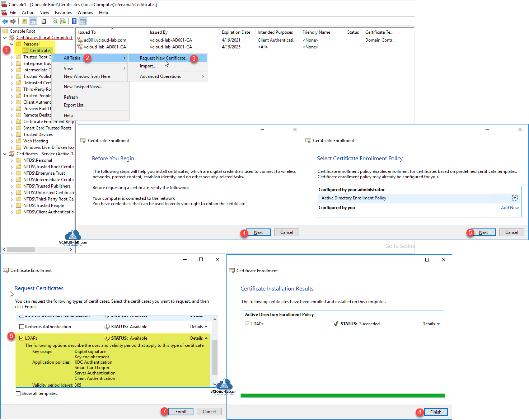Click the Export List toolbar icon
The height and width of the screenshot is (420, 529).
[x=63, y=21]
